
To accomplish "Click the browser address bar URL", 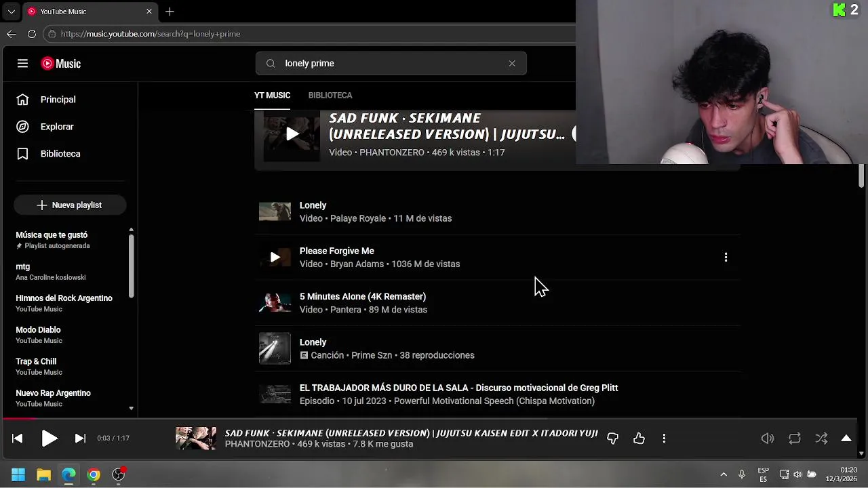I will coord(150,34).
